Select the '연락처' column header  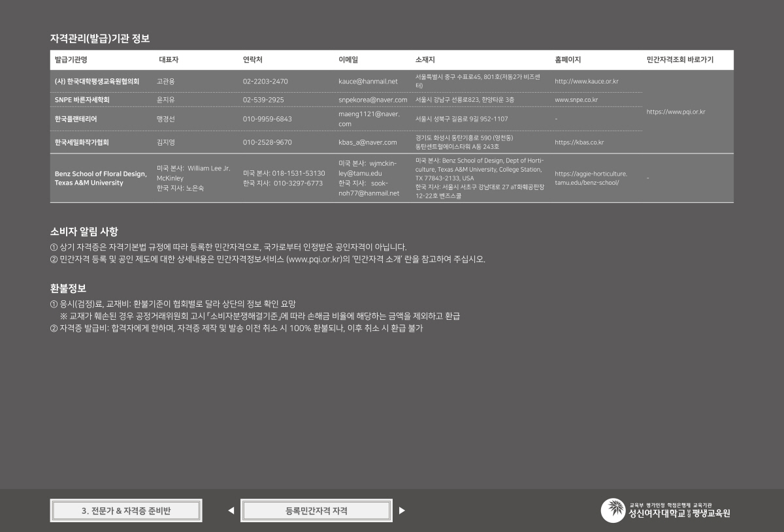pyautogui.click(x=253, y=60)
